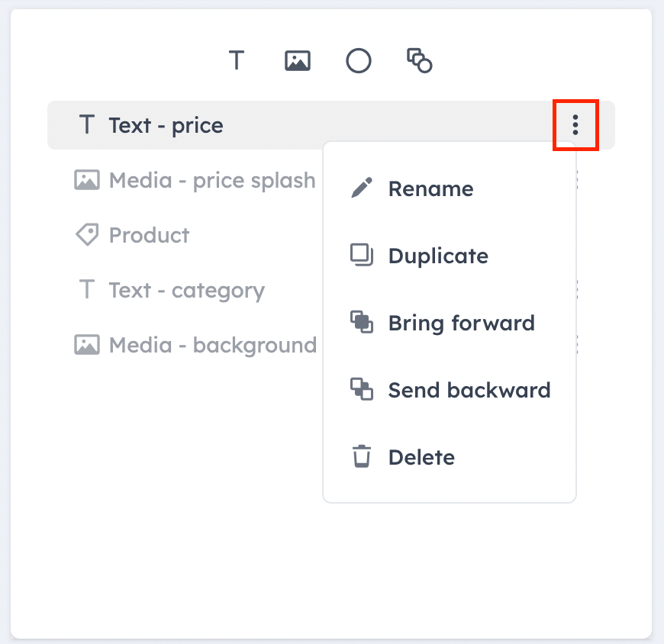Select the Media - background layer
664x644 pixels.
click(195, 345)
